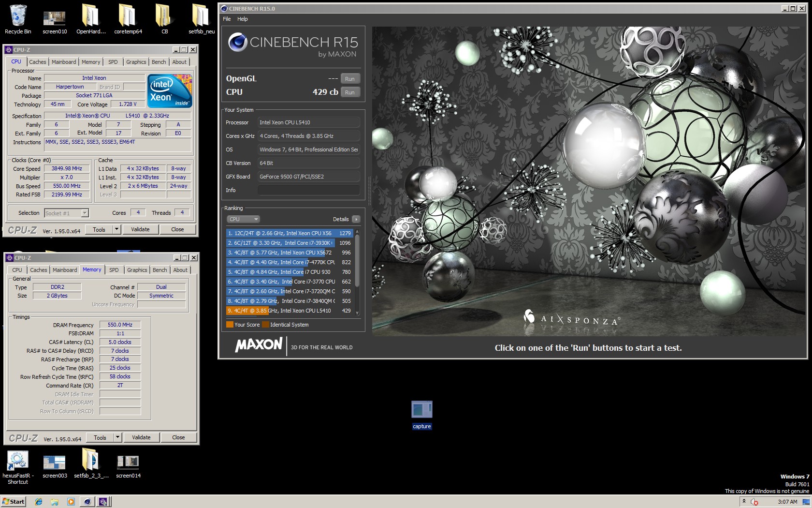Image resolution: width=812 pixels, height=508 pixels.
Task: Select orange ranking row 'Intel Xeon CPU L5410'
Action: 289,311
